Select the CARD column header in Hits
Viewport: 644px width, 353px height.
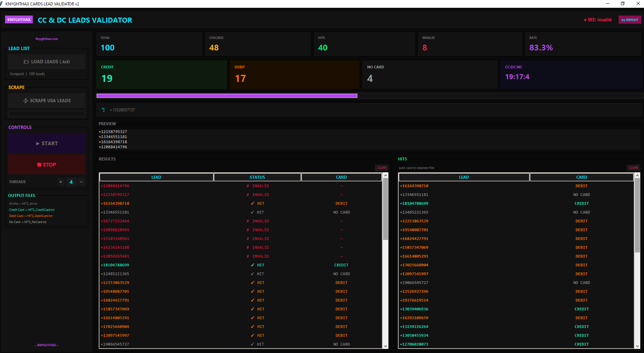click(581, 177)
